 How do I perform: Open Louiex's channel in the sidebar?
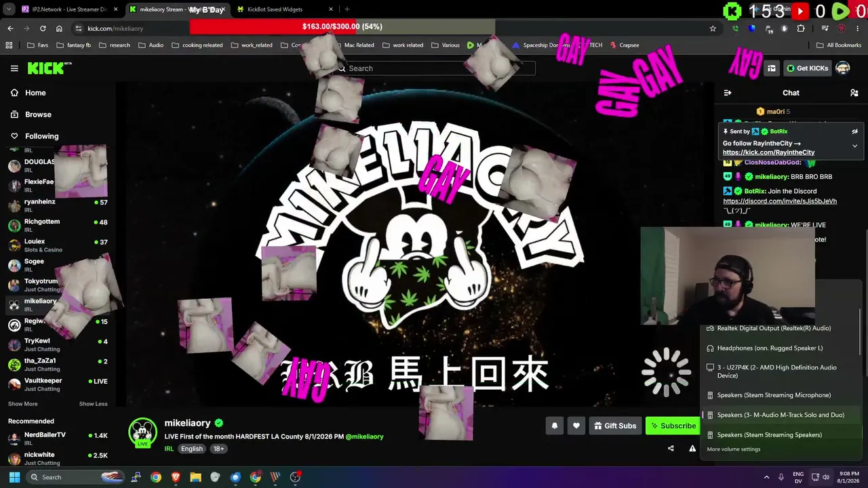click(58, 245)
